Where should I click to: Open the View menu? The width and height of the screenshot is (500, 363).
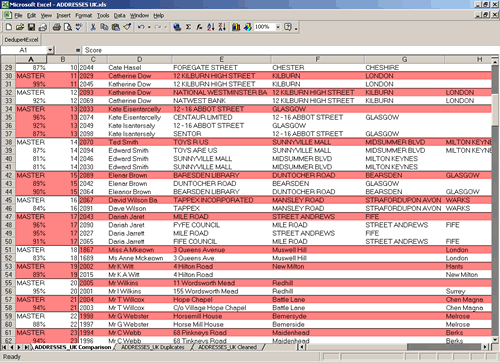46,15
